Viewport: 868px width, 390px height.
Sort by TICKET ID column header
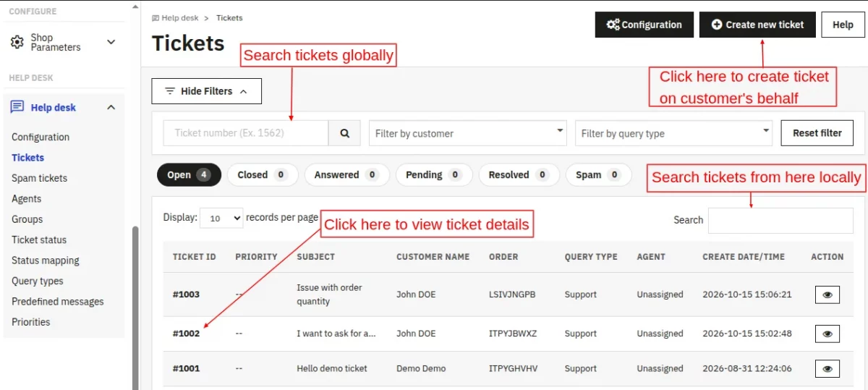point(194,257)
